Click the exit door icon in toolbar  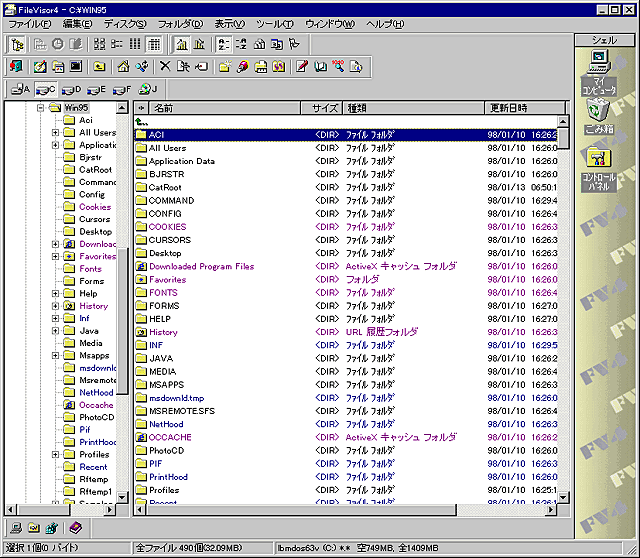click(x=16, y=67)
